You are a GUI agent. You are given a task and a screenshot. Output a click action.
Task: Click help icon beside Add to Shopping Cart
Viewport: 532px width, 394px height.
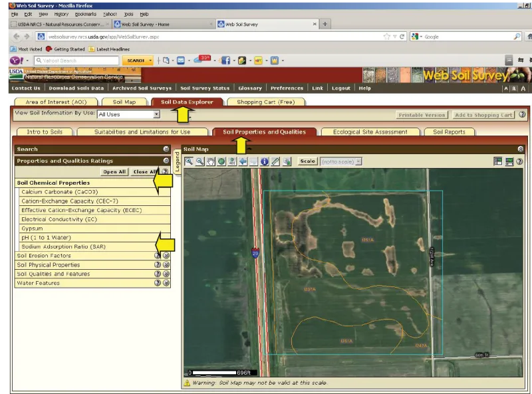pos(522,115)
